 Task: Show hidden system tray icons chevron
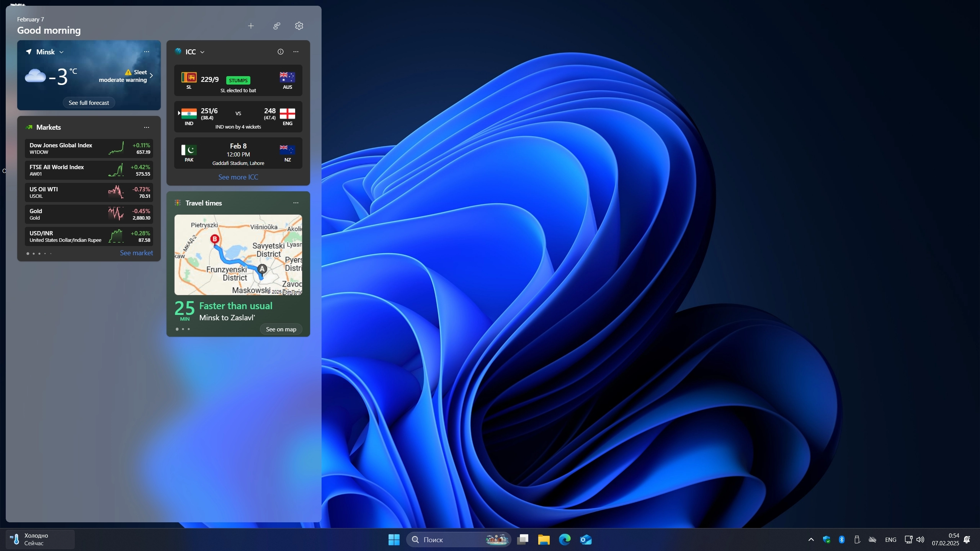pyautogui.click(x=811, y=540)
